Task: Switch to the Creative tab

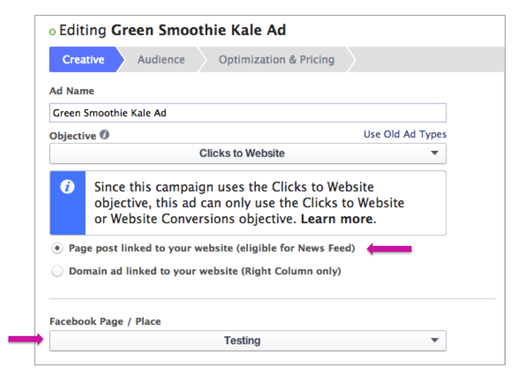Action: [84, 59]
